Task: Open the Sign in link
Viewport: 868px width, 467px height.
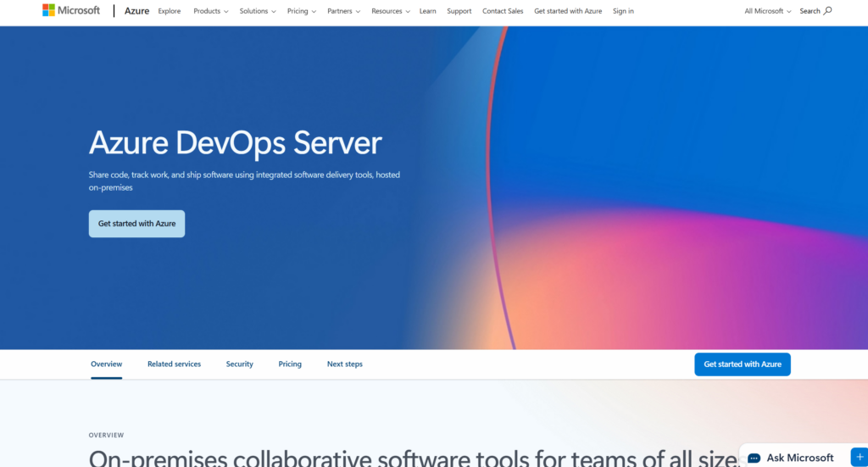Action: point(623,11)
